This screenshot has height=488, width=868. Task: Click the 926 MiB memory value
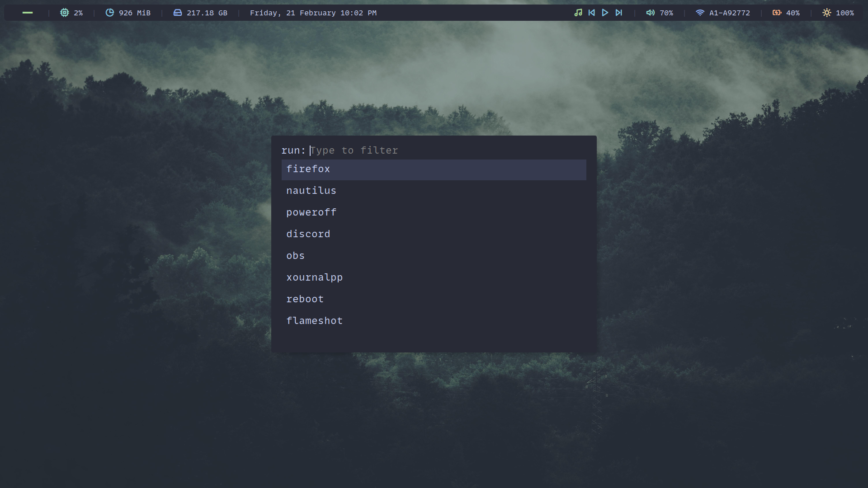pos(134,13)
